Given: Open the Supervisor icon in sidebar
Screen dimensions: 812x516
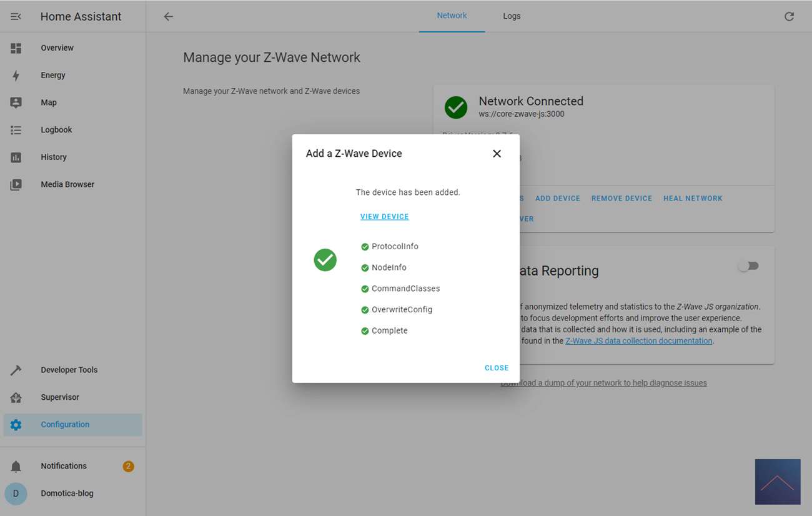Looking at the screenshot, I should click(16, 397).
